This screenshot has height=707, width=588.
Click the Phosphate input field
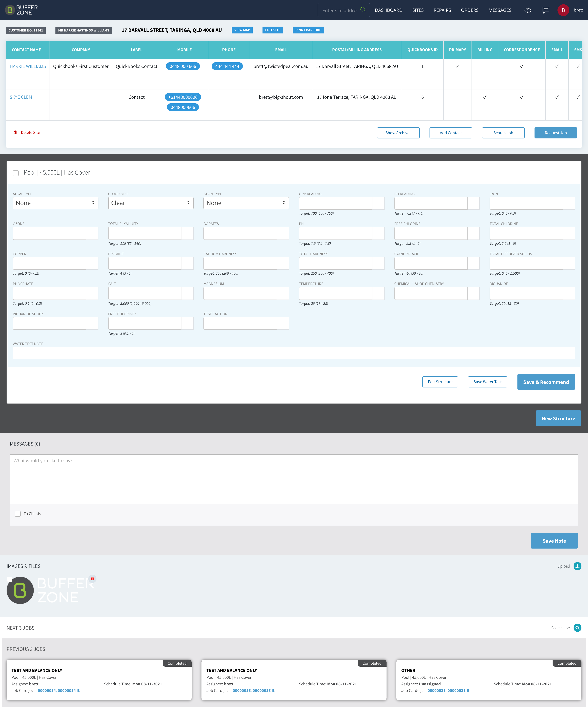coord(50,293)
